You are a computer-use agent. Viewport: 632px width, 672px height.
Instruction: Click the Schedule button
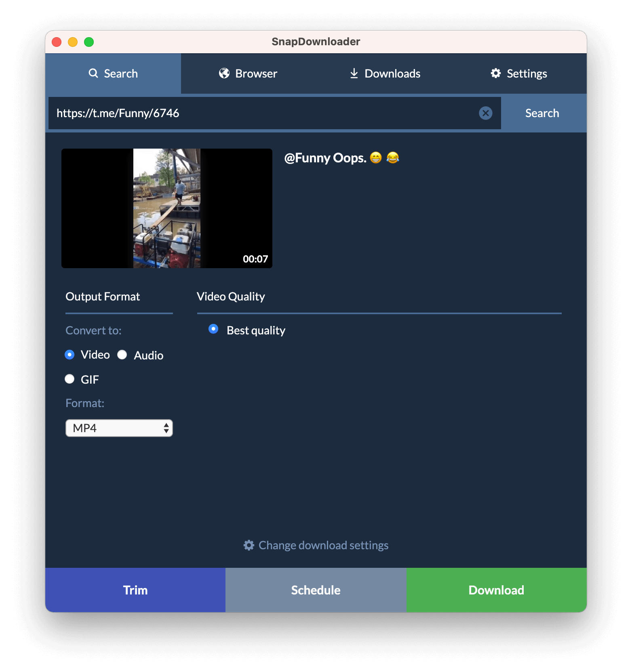(316, 590)
